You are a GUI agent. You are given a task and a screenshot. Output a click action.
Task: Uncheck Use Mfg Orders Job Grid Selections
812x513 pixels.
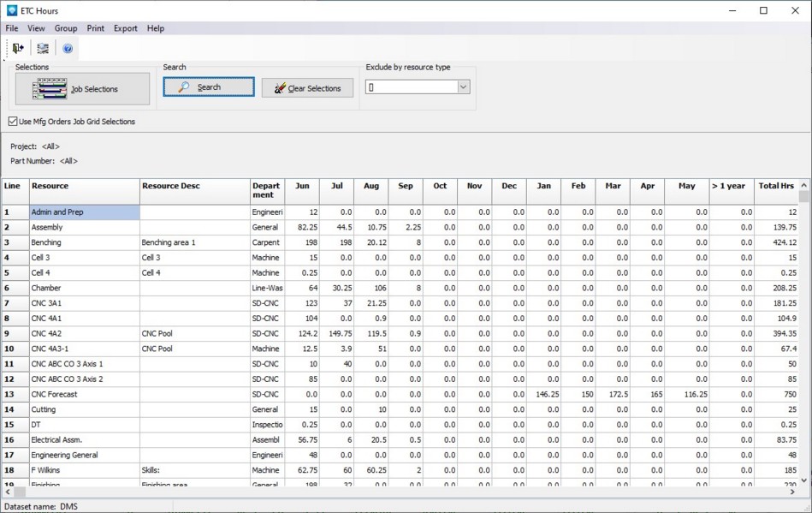(x=13, y=122)
